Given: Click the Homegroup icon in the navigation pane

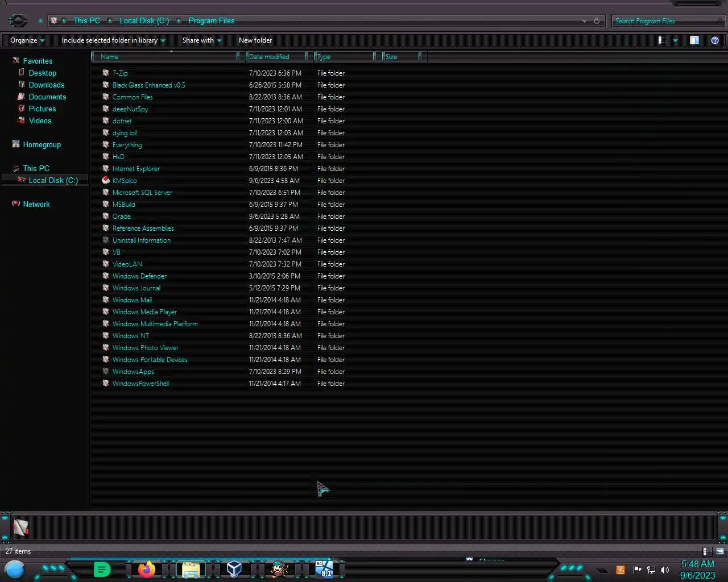Looking at the screenshot, I should click(16, 144).
